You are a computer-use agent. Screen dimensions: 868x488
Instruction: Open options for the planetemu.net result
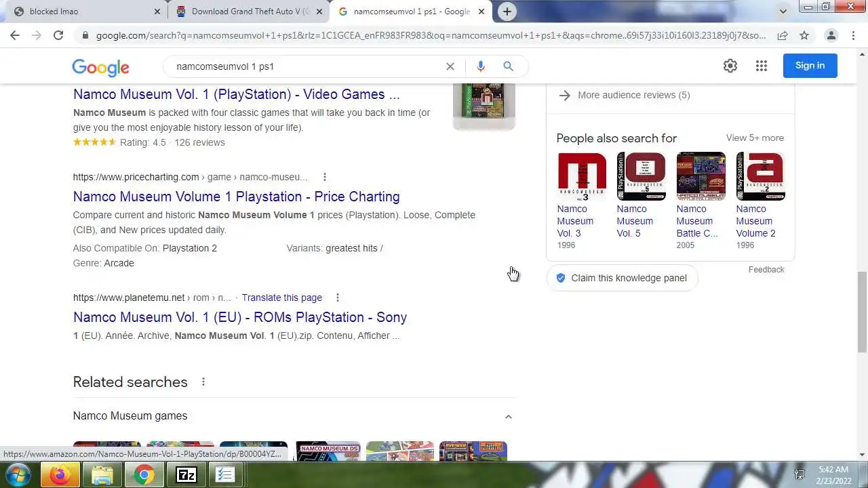click(337, 298)
